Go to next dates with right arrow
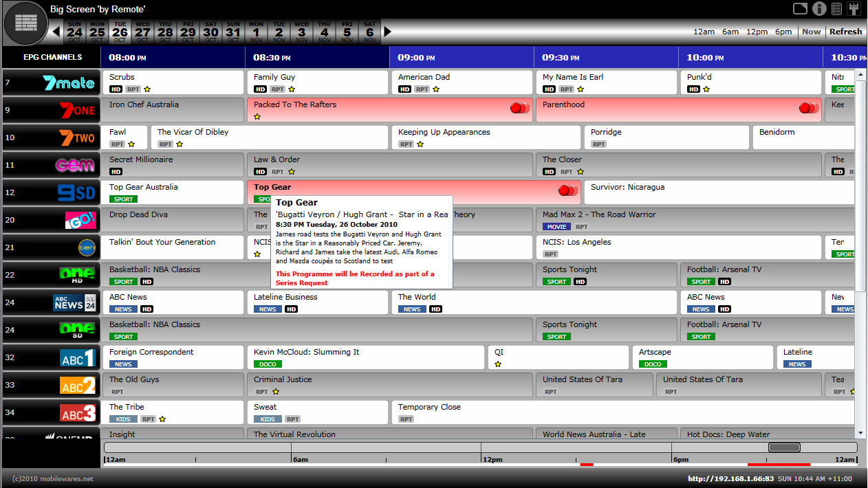Screen dimensions: 868x488 click(387, 32)
